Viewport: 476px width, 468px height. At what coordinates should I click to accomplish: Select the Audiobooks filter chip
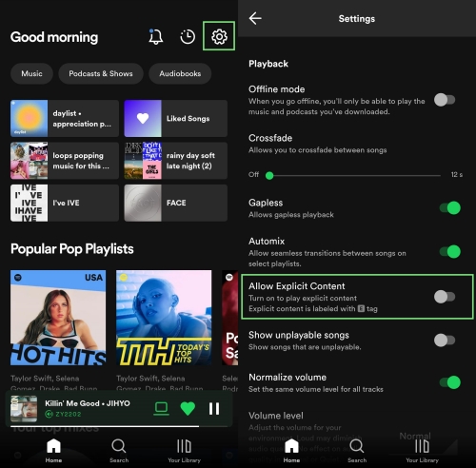tap(180, 73)
